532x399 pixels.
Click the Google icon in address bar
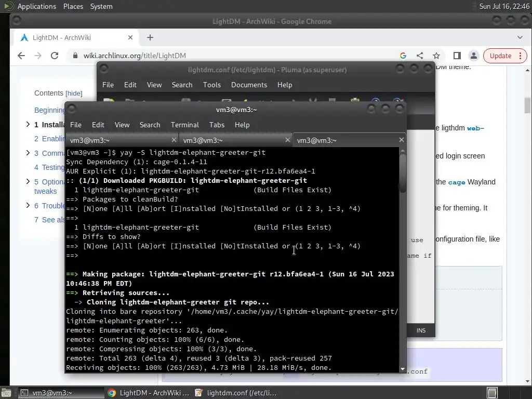(403, 56)
